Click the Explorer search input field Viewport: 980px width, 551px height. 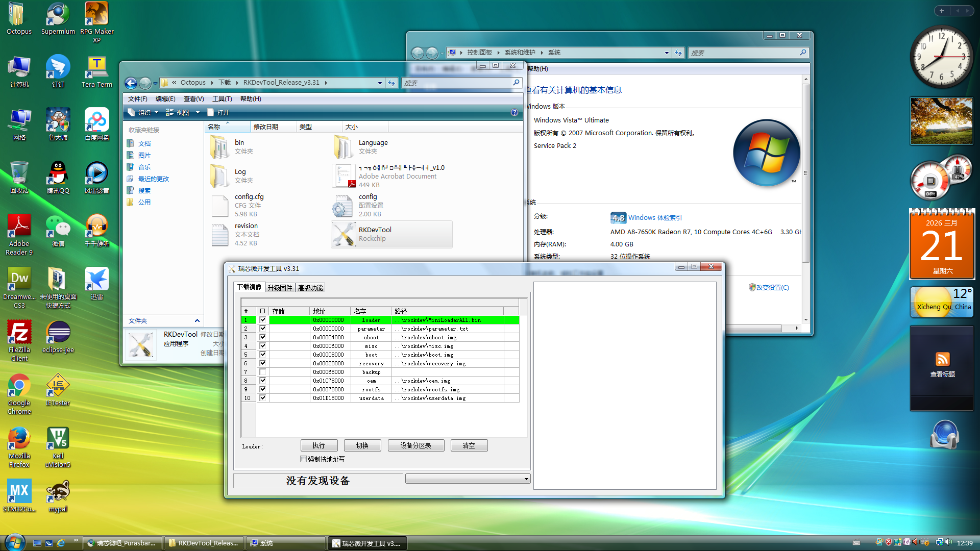(x=457, y=83)
